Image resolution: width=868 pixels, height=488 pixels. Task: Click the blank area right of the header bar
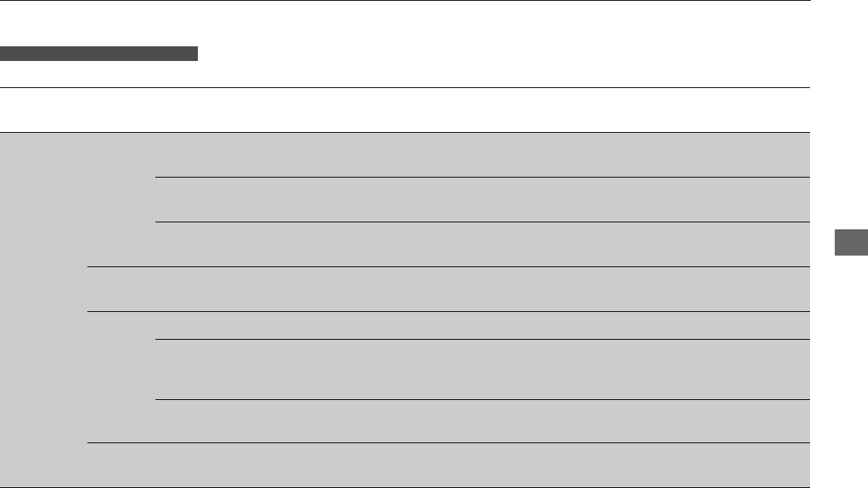[504, 54]
